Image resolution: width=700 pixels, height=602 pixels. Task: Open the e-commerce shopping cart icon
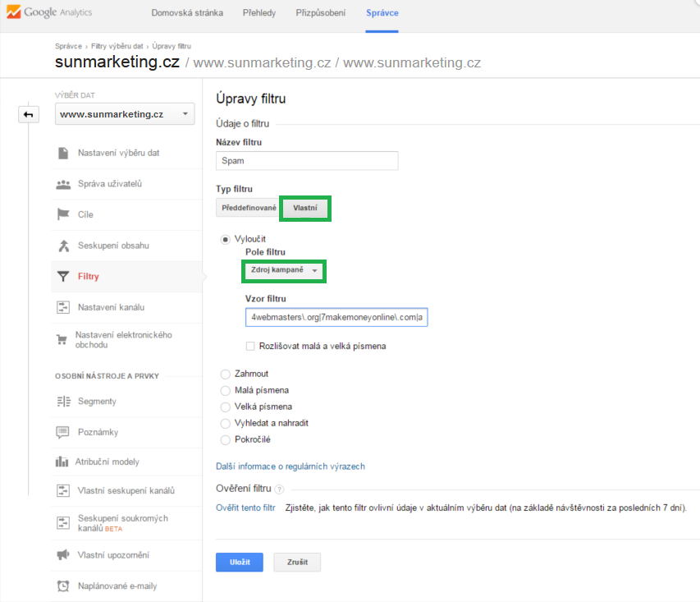[x=62, y=340]
